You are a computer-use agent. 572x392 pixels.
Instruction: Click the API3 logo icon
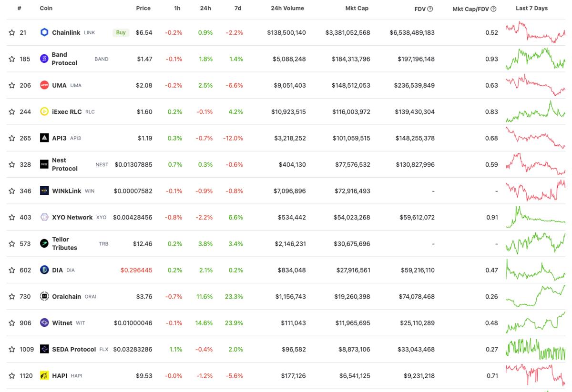(x=44, y=138)
